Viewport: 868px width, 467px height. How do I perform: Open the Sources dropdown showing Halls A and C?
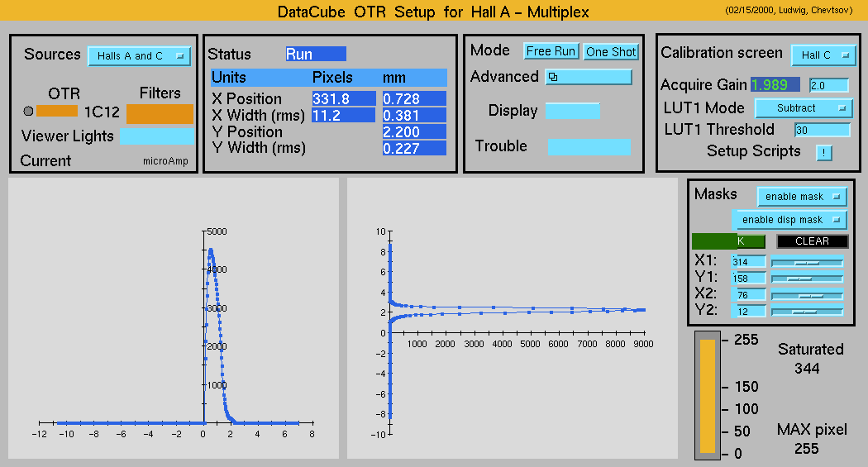point(139,56)
